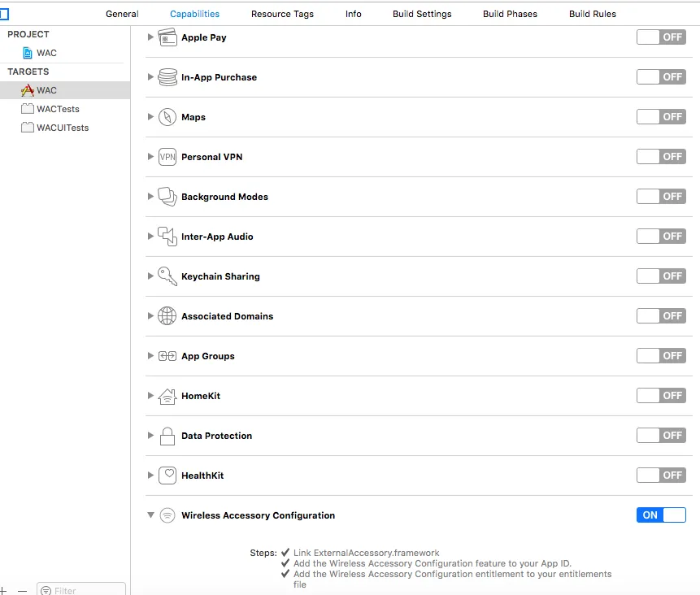
Task: Click the Associated Domains globe icon
Action: [167, 316]
